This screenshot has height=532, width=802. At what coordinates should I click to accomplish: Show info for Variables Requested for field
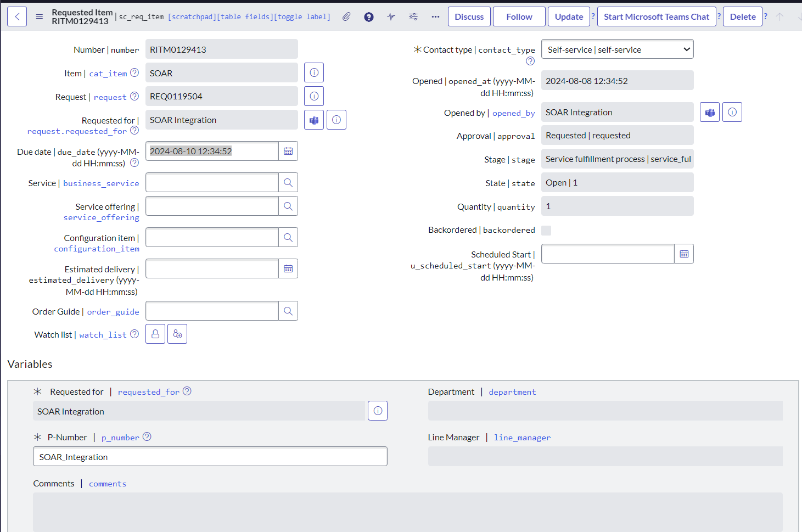point(378,411)
